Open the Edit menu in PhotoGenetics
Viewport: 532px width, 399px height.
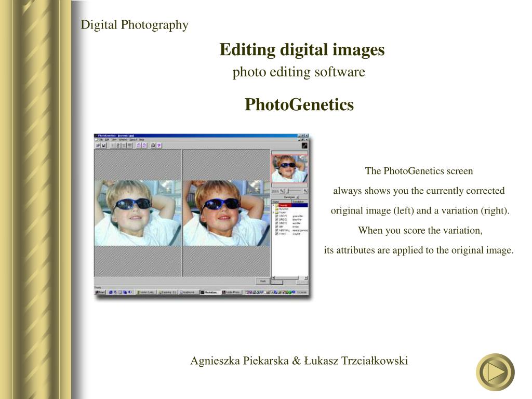(x=107, y=139)
